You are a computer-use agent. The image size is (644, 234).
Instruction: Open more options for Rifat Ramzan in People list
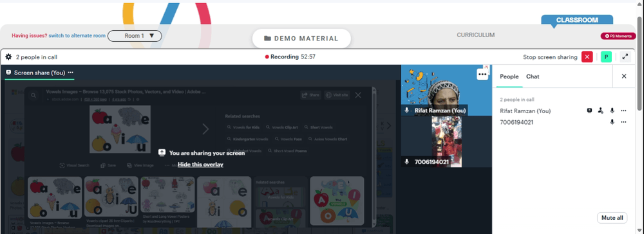pos(623,111)
